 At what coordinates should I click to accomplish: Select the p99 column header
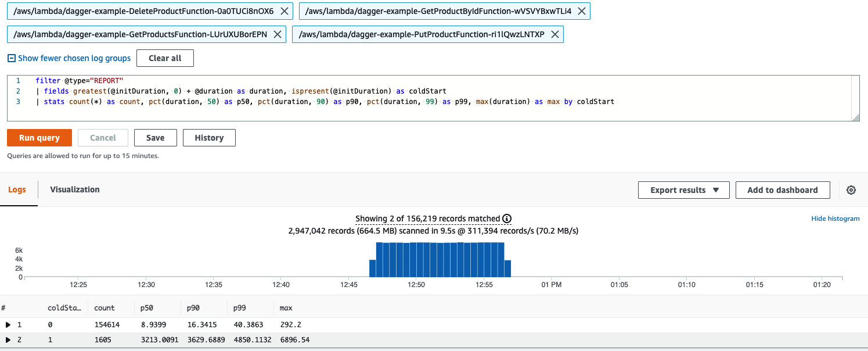click(x=239, y=308)
